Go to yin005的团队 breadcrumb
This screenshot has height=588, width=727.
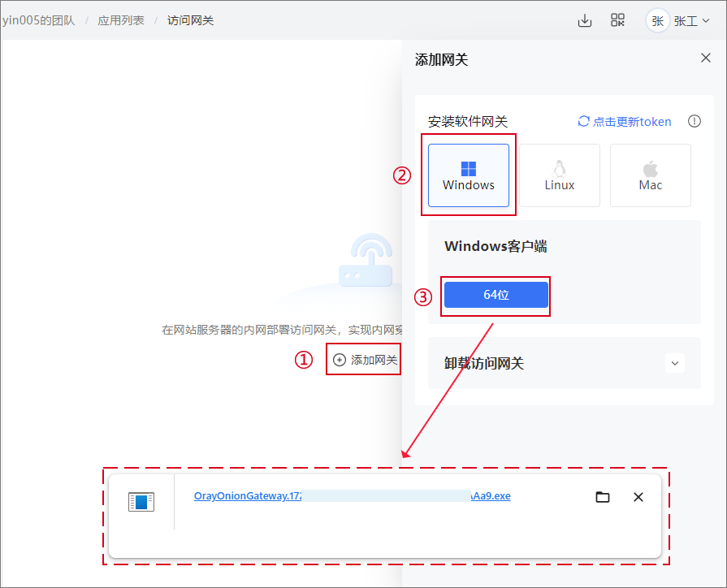click(38, 20)
